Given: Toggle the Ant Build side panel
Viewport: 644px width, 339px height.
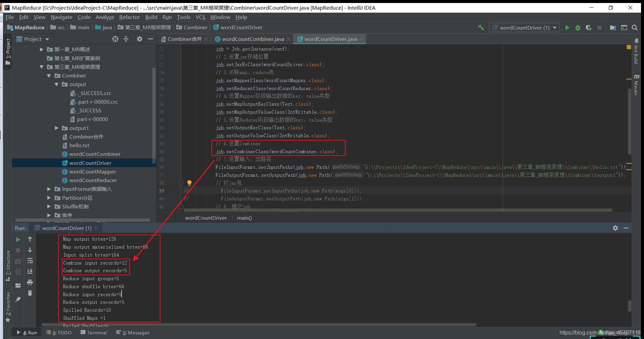Looking at the screenshot, I should (x=636, y=51).
